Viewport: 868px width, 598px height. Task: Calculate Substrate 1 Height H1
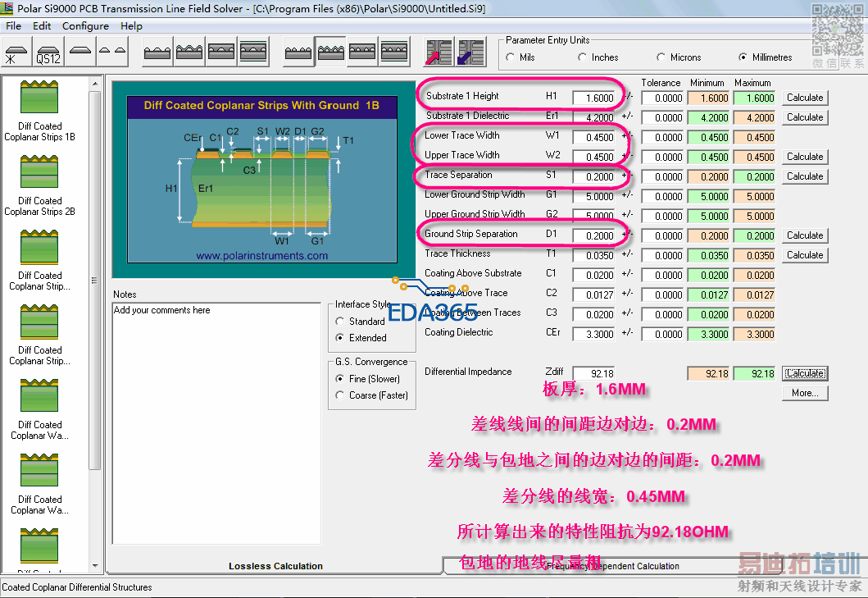(805, 98)
